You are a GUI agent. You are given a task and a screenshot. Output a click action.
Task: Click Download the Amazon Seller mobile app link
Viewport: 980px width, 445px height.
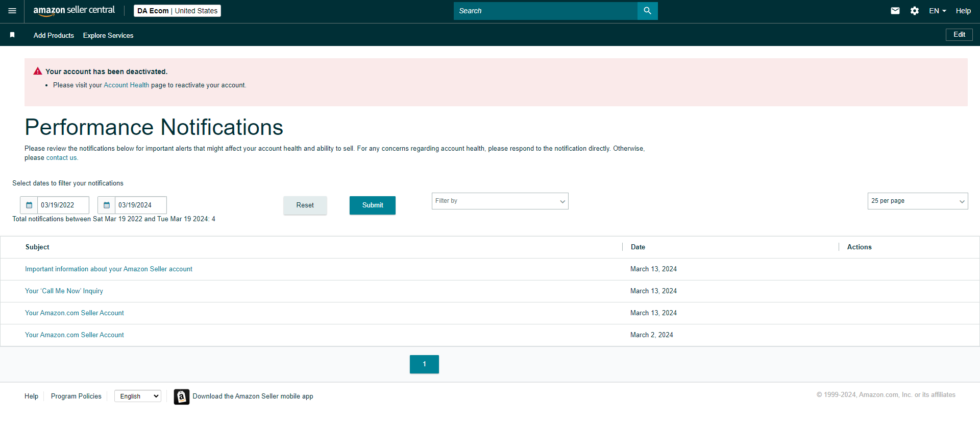click(x=253, y=396)
